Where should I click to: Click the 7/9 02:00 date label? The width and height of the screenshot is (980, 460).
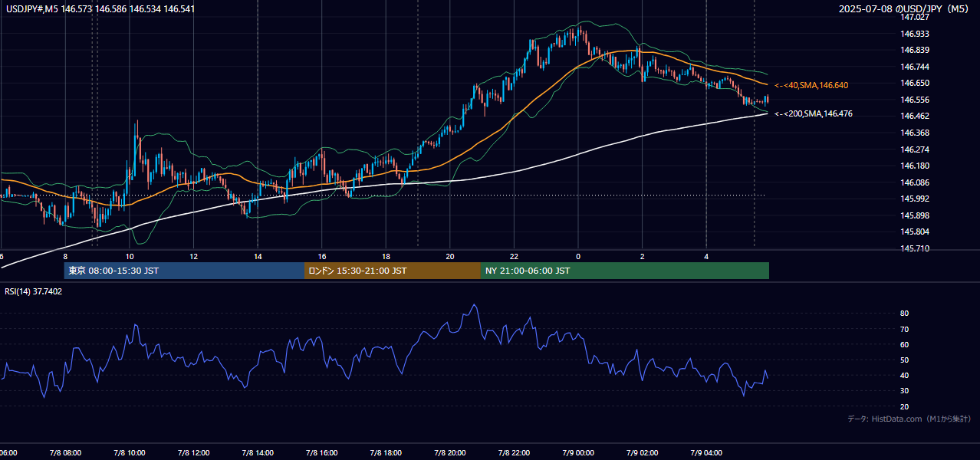coord(642,452)
